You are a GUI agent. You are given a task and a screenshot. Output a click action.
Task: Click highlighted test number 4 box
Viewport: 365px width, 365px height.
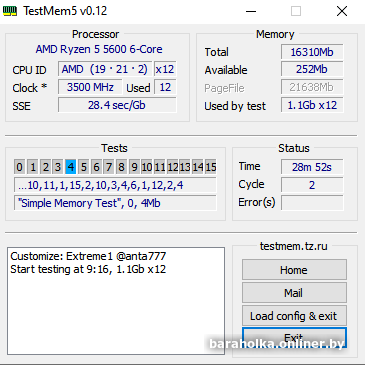tap(71, 167)
